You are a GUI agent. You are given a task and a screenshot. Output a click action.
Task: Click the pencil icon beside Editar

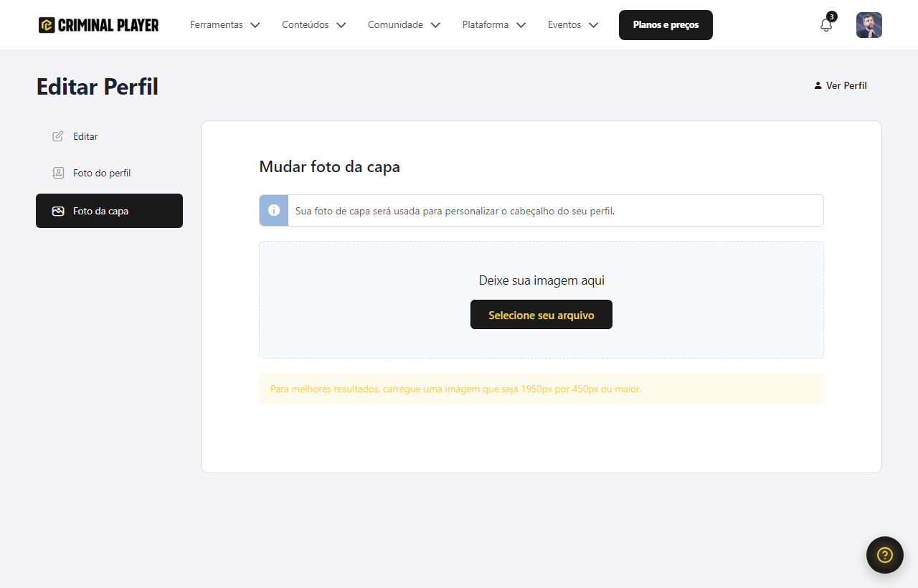tap(58, 136)
